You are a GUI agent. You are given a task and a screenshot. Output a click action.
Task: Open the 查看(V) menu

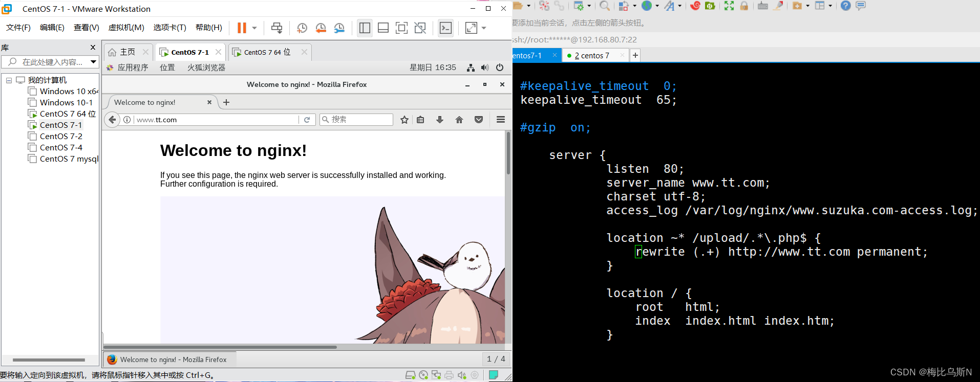[x=87, y=28]
